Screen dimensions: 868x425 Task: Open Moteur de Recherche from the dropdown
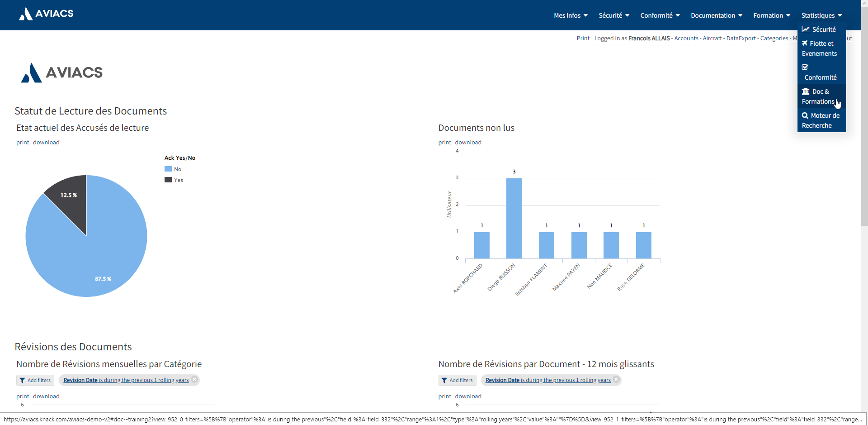coord(821,120)
